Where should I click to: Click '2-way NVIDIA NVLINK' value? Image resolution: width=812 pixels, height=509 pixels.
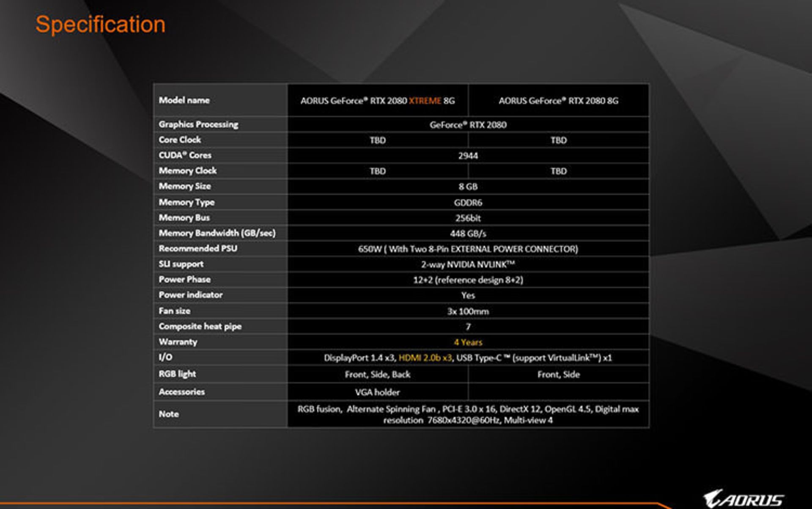click(468, 264)
